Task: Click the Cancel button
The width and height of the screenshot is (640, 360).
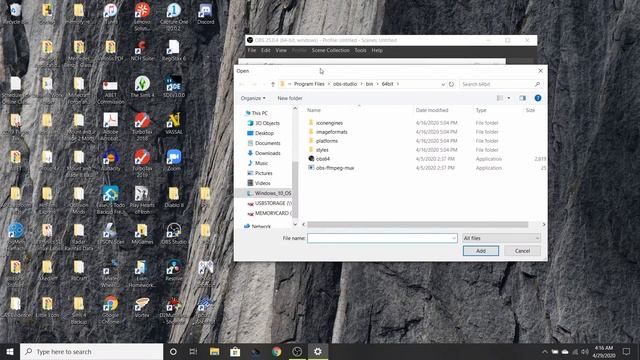Action: (522, 251)
